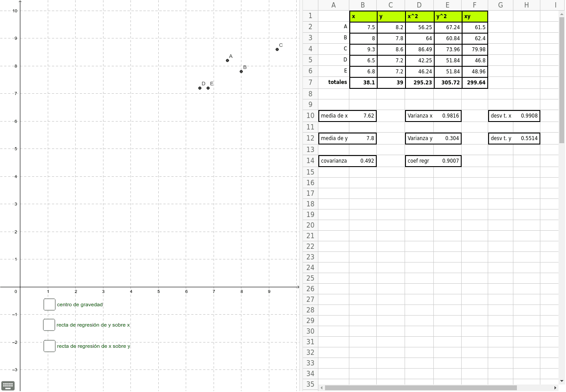The image size is (566, 392).
Task: Click the horizontal scrollbar left arrow
Action: click(x=321, y=388)
